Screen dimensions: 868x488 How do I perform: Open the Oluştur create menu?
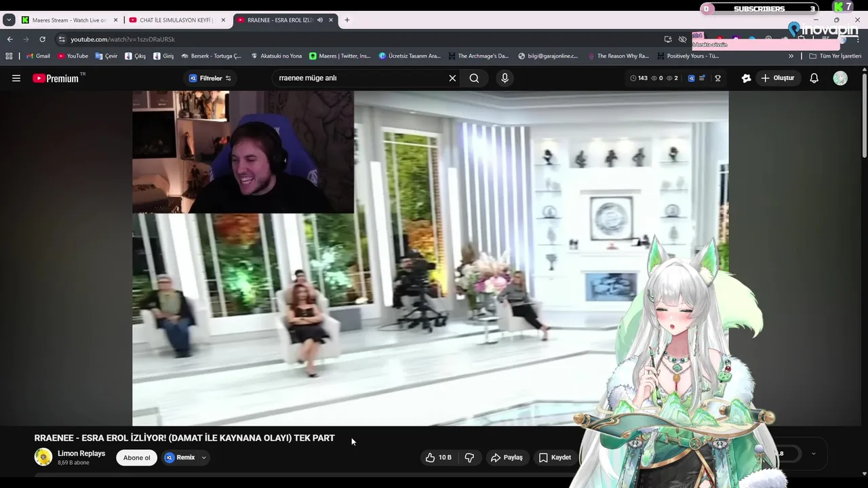tap(777, 78)
